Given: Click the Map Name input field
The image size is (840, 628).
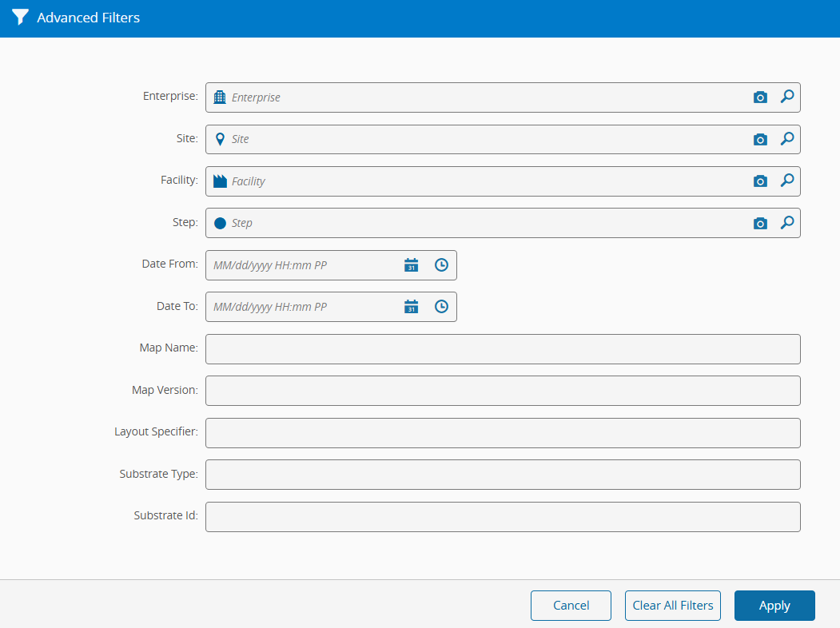Looking at the screenshot, I should tap(503, 348).
